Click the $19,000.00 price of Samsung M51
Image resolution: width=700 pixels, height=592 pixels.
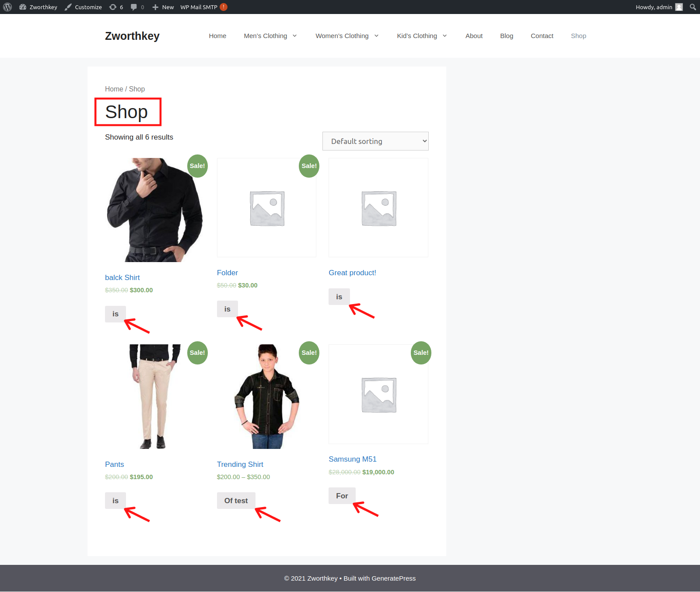coord(378,472)
